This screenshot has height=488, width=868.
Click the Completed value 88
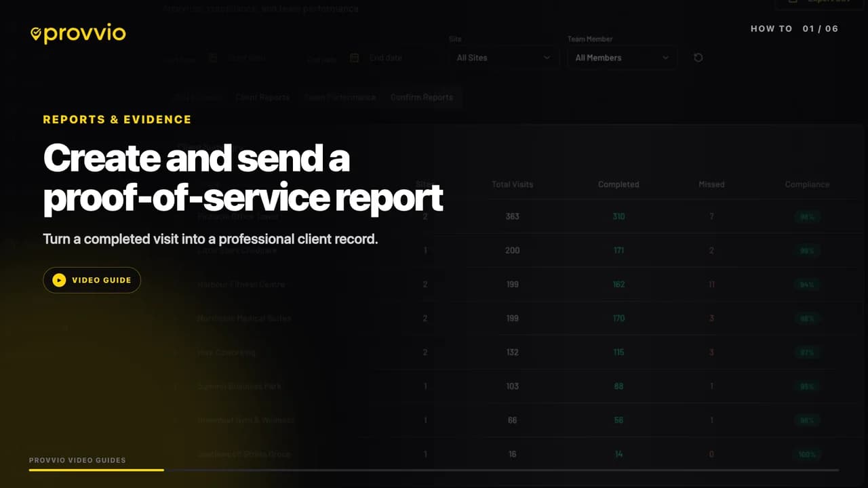(618, 386)
